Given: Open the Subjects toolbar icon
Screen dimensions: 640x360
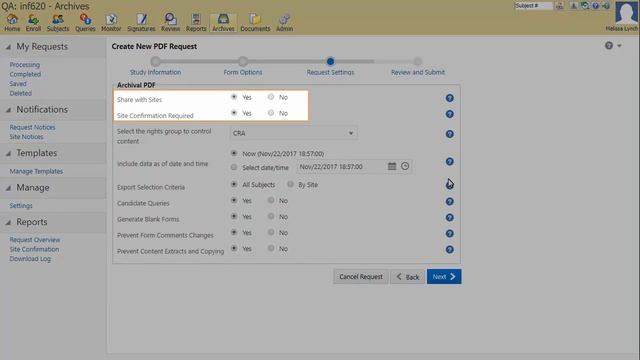Looking at the screenshot, I should coord(58,22).
